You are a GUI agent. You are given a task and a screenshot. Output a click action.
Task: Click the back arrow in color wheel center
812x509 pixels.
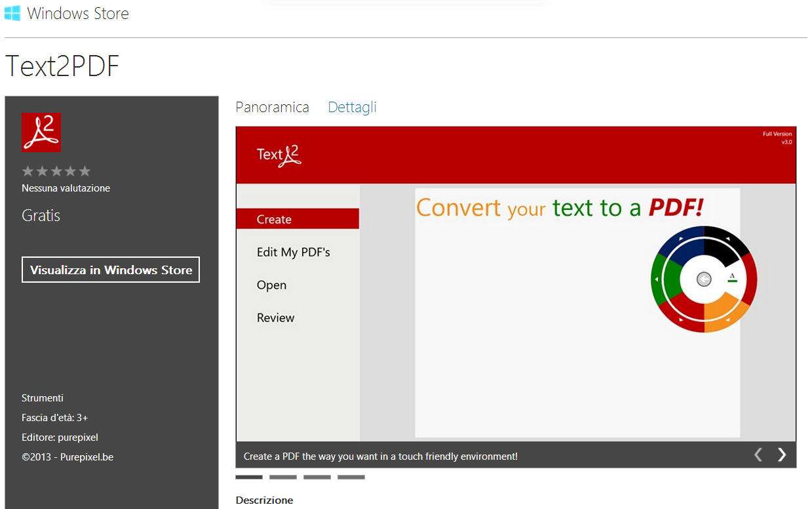point(703,279)
